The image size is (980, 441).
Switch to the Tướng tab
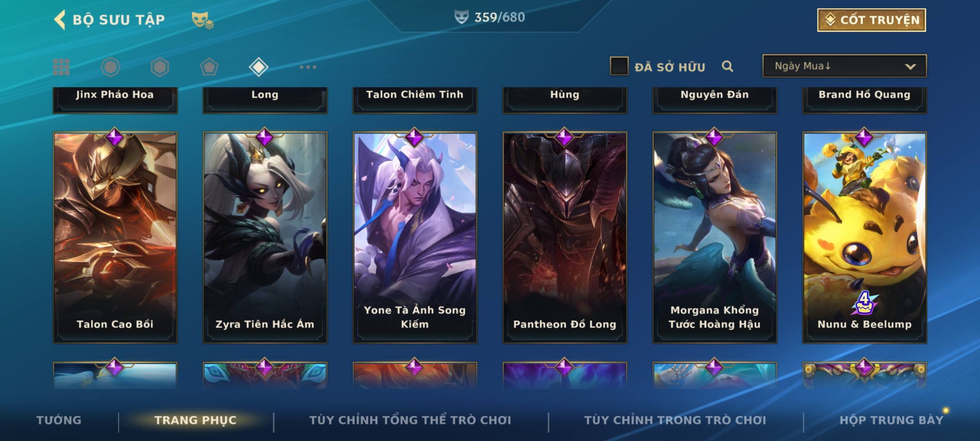tap(59, 420)
